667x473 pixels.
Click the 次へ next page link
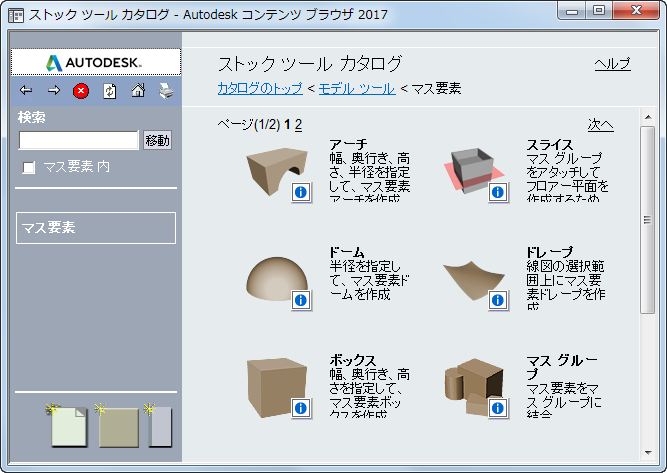click(x=600, y=125)
